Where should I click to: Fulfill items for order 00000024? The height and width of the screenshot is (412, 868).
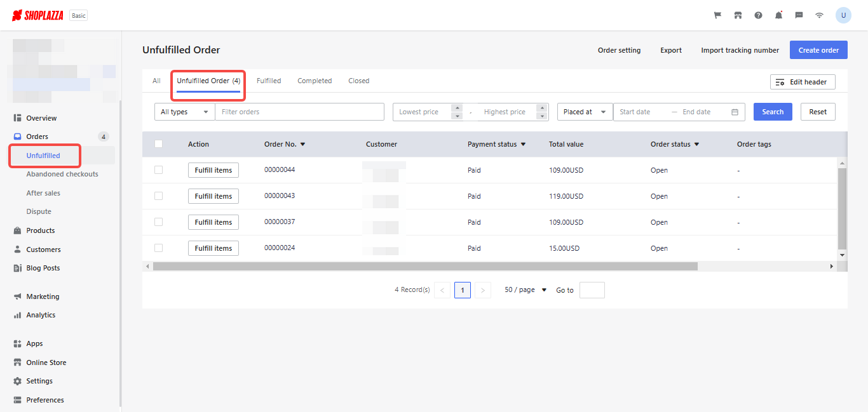[x=214, y=248]
